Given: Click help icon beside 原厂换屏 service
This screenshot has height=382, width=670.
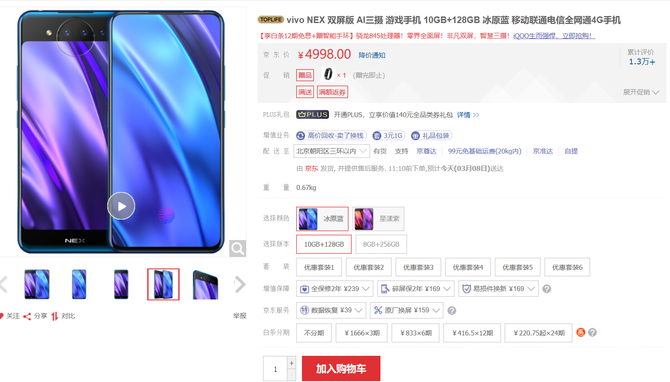Looking at the screenshot, I should coord(452,311).
